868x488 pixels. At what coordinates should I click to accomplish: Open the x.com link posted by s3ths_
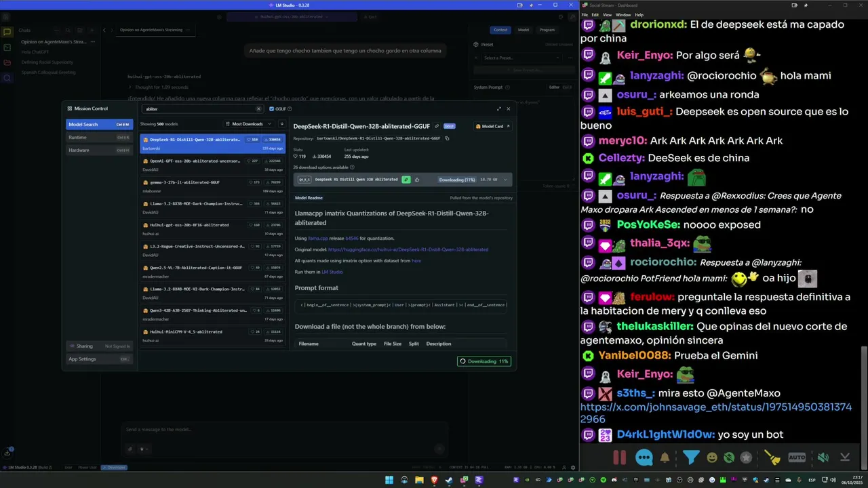716,413
